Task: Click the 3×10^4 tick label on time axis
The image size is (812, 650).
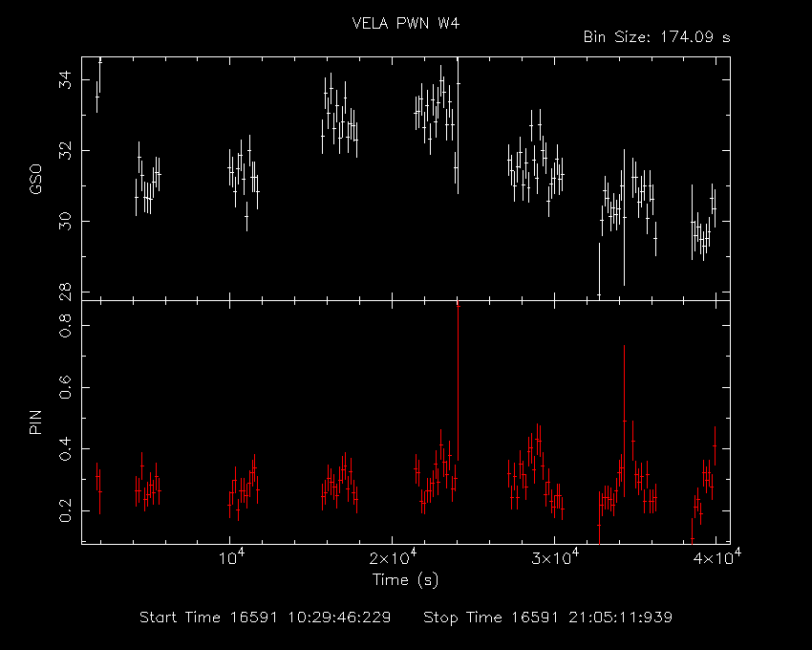Action: tap(555, 557)
